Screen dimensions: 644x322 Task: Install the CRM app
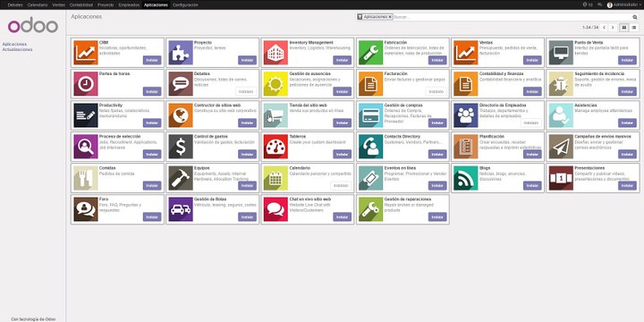click(x=152, y=60)
